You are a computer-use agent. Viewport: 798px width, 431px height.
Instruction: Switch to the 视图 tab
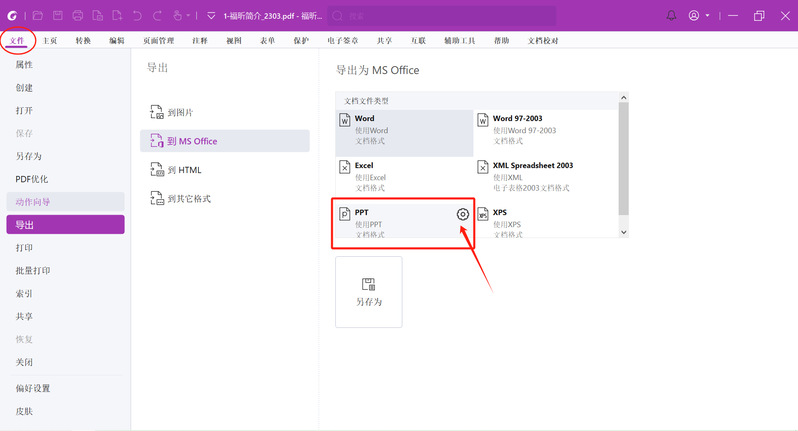point(234,41)
